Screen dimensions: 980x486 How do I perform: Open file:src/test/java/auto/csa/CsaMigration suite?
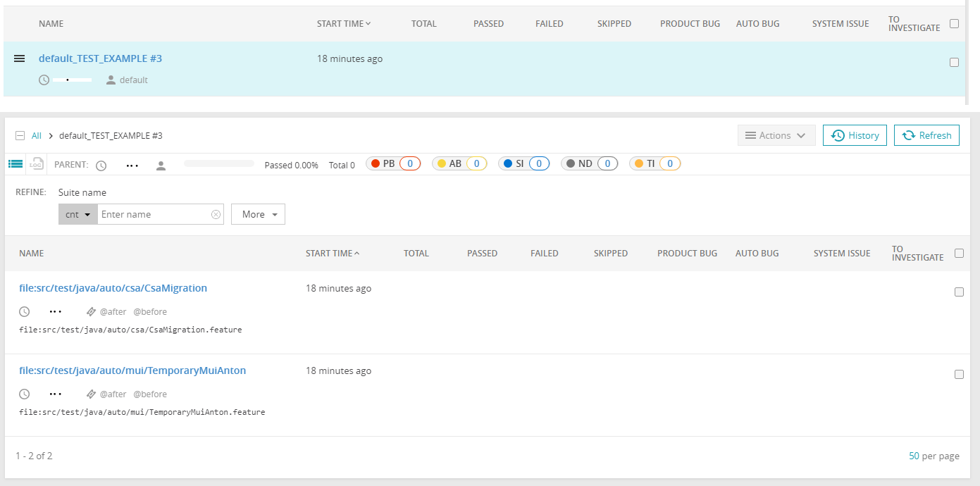point(113,288)
